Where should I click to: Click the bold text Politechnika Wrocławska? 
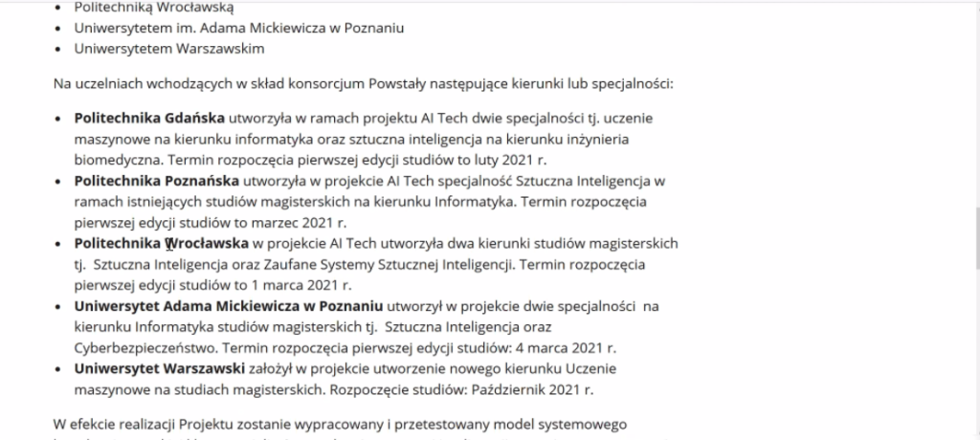[161, 243]
